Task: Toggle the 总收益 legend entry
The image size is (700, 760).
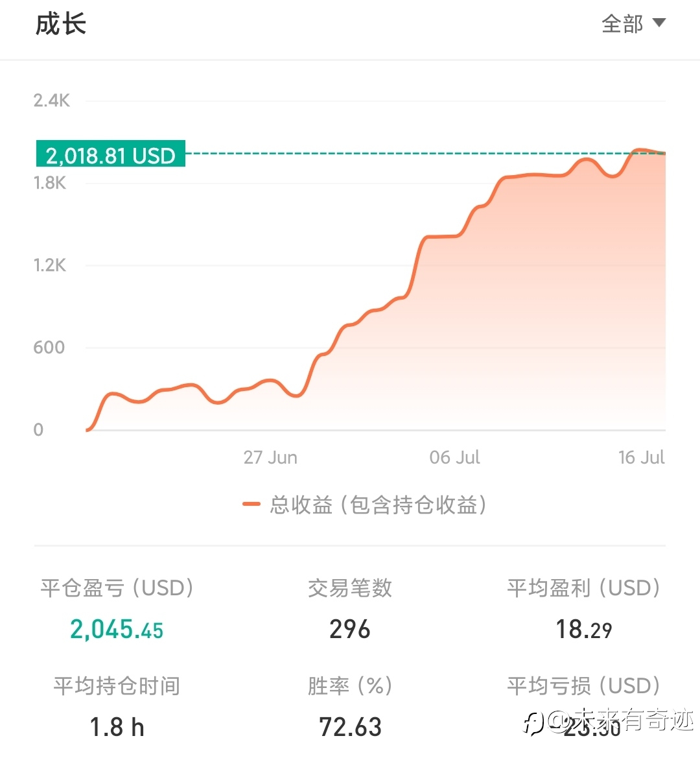Action: coord(364,505)
